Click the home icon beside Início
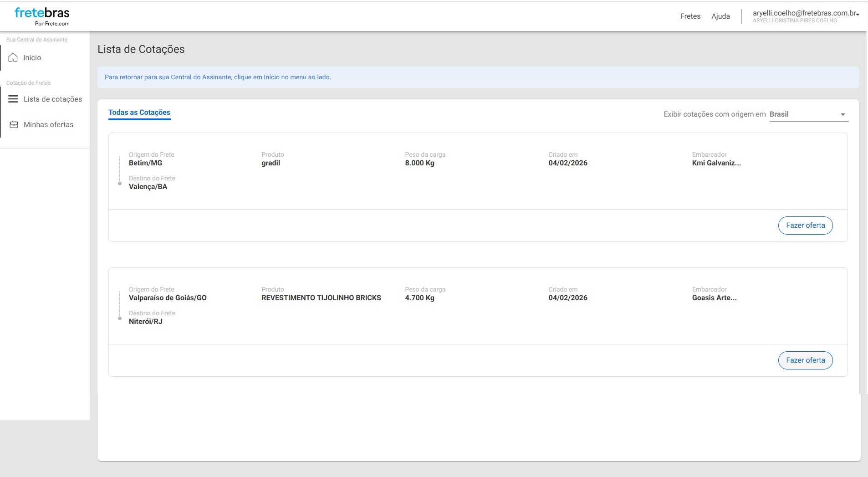This screenshot has height=477, width=868. coord(13,58)
